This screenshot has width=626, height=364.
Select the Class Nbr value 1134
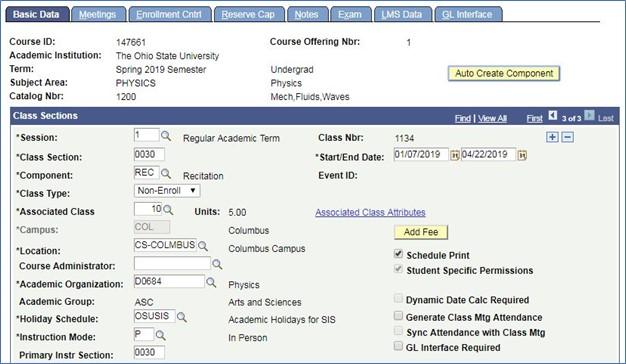tap(404, 138)
